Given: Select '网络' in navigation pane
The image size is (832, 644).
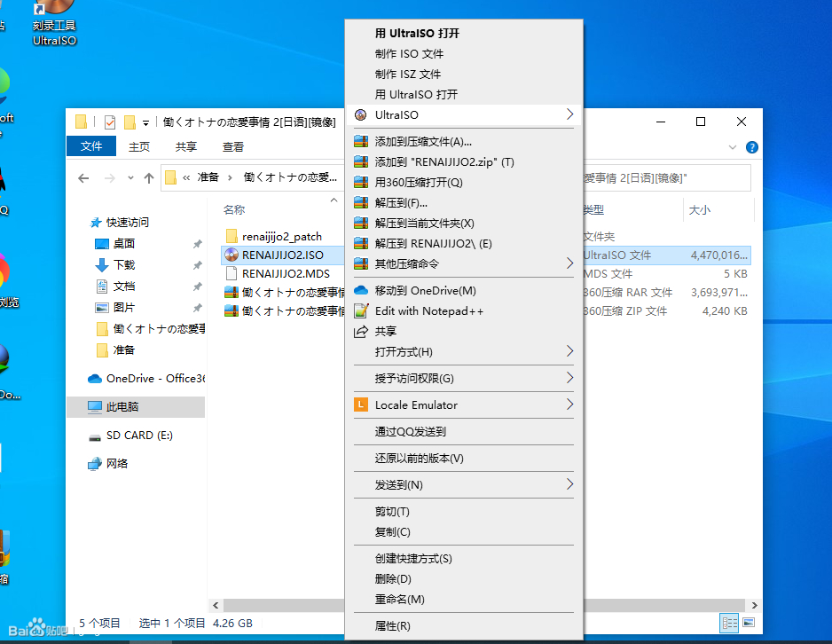Looking at the screenshot, I should coord(117,464).
